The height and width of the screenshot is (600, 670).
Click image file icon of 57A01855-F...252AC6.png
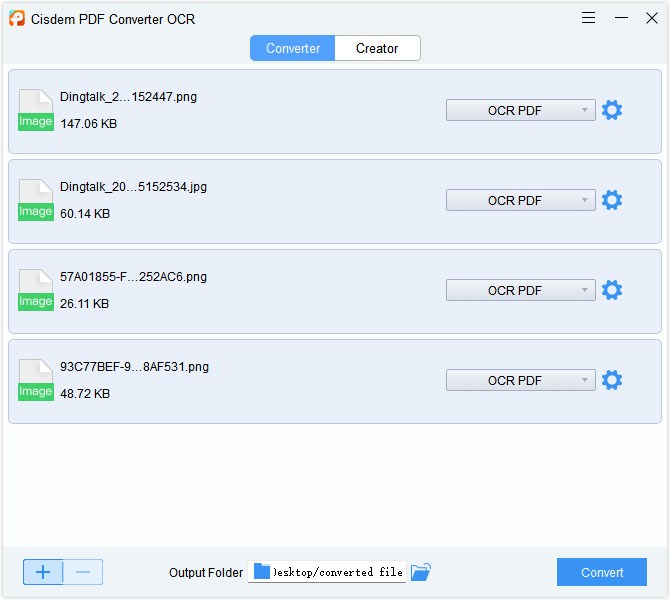coord(35,290)
